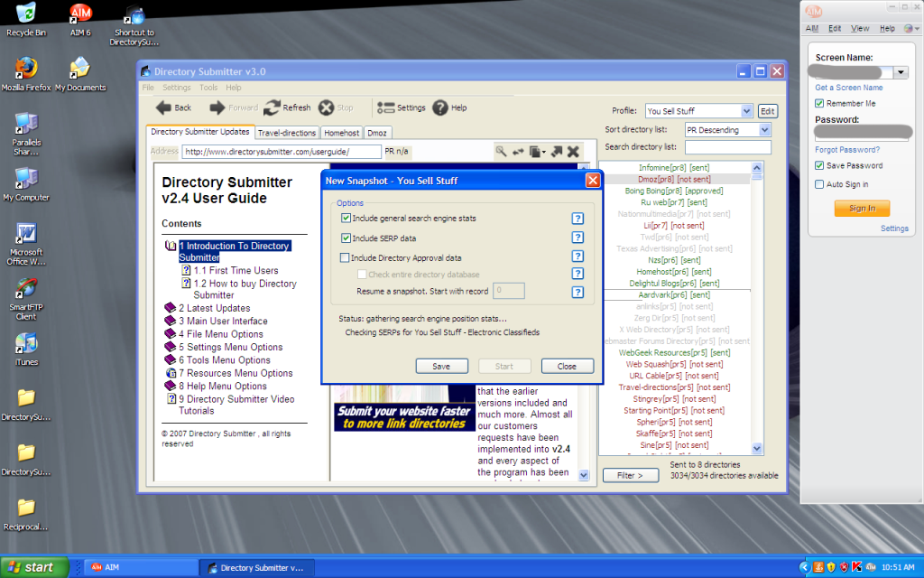Show help for general search engine stats
Viewport: 924px width, 578px height.
click(x=577, y=219)
